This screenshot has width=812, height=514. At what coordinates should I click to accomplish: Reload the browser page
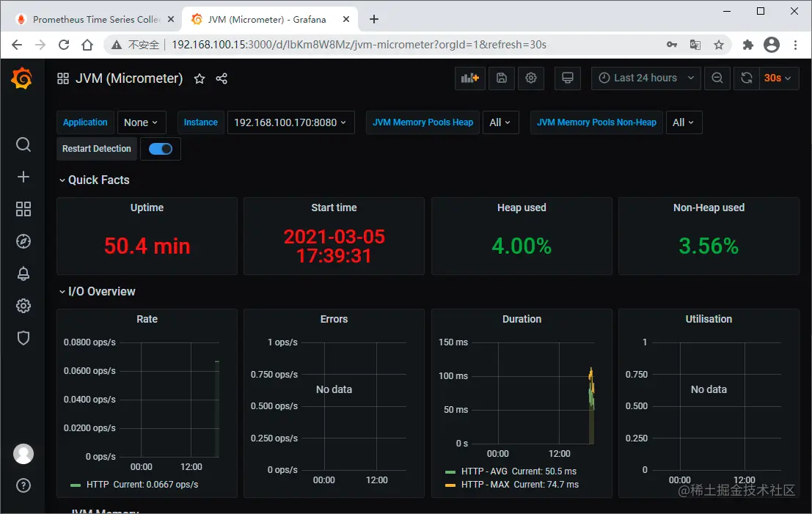(x=64, y=45)
